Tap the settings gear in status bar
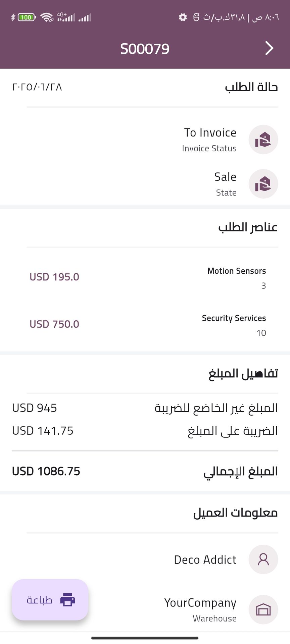This screenshot has width=290, height=644. [x=183, y=17]
